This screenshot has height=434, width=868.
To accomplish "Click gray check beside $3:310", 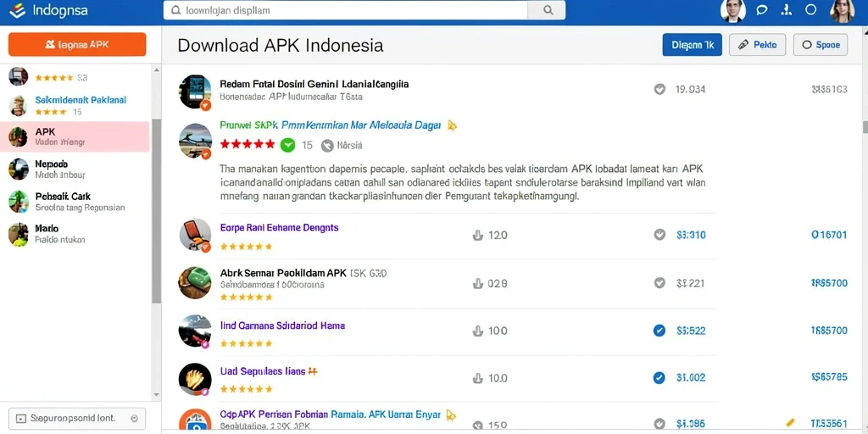I will (x=659, y=235).
